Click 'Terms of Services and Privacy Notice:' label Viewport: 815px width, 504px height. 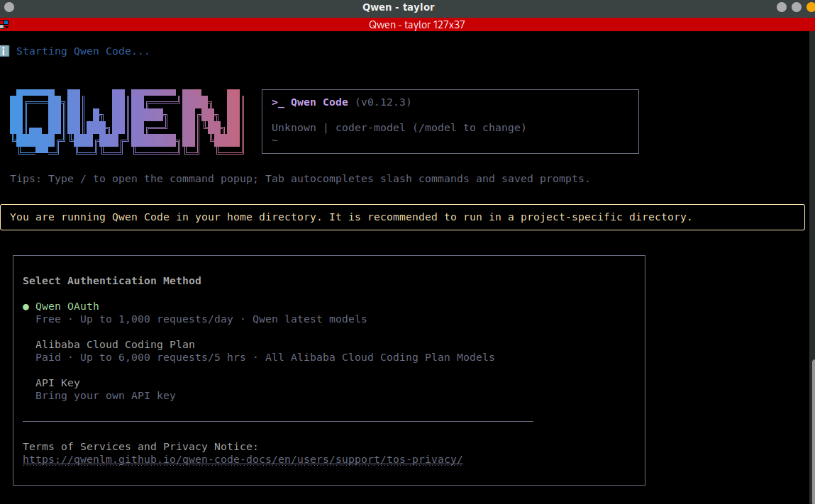140,447
